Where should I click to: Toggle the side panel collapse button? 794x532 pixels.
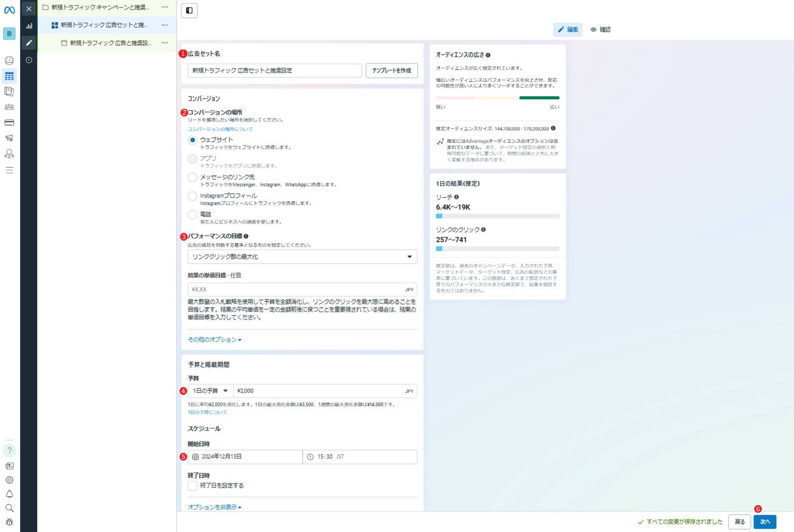point(189,10)
